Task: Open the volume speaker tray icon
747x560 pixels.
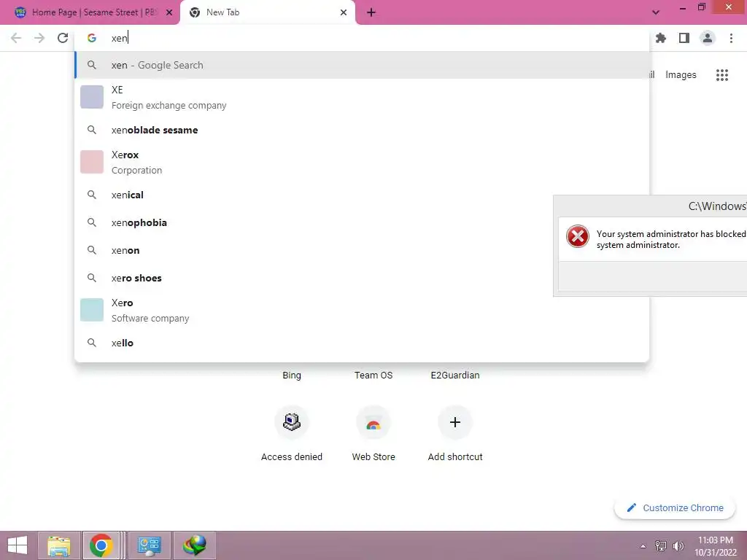Action: 678,546
